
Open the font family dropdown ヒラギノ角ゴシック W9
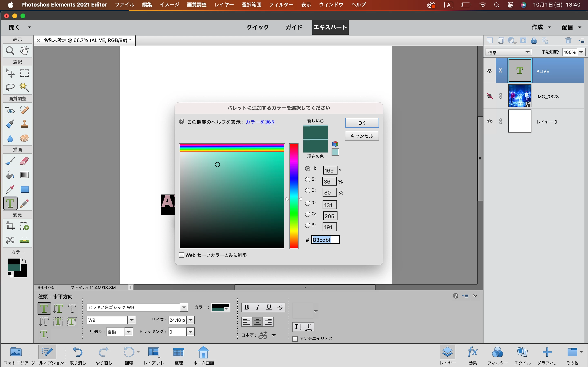pos(184,307)
